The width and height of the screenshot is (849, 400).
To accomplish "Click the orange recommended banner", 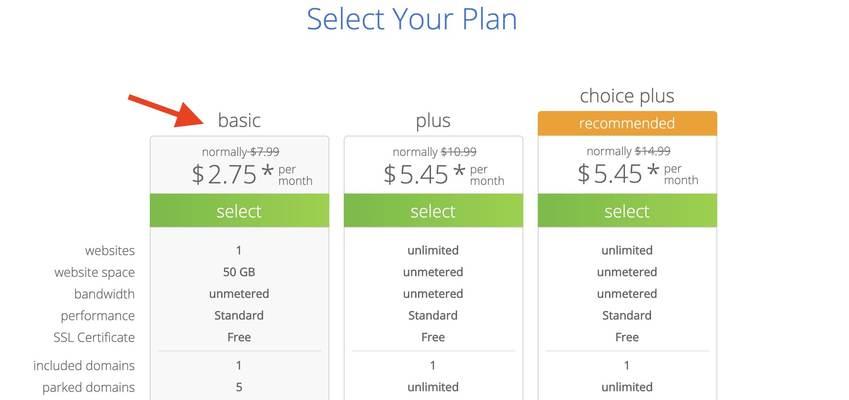I will click(627, 123).
